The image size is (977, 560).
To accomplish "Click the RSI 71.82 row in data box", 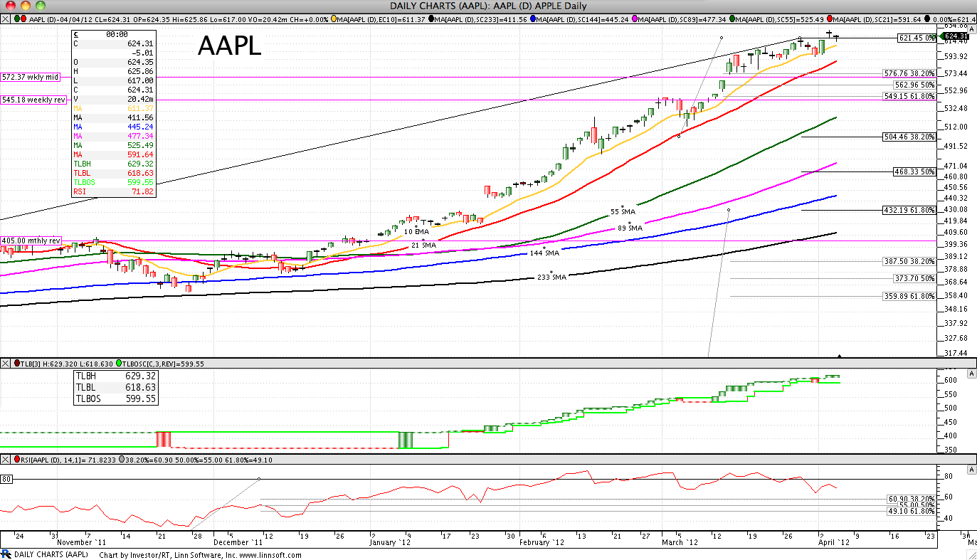I will click(x=113, y=192).
